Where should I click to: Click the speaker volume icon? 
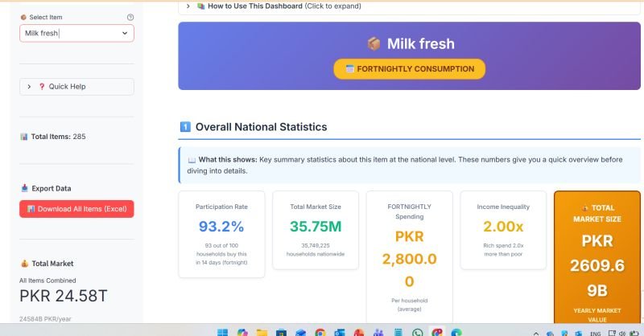point(624,333)
